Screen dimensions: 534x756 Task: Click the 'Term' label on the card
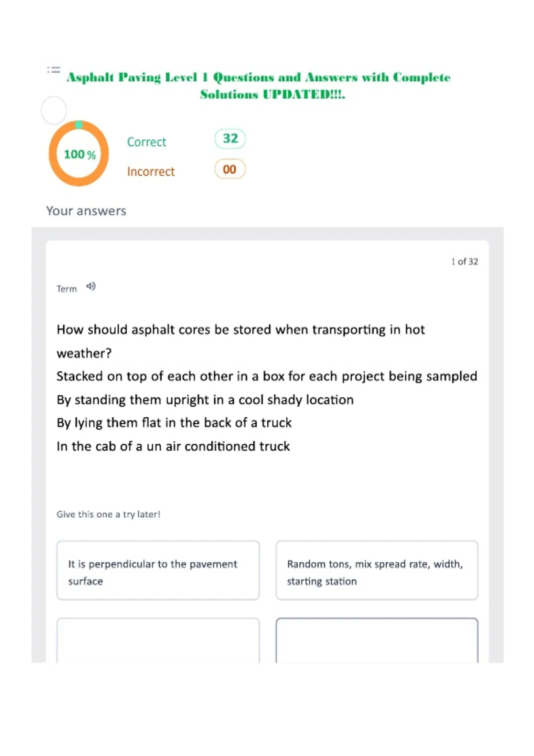coord(67,289)
